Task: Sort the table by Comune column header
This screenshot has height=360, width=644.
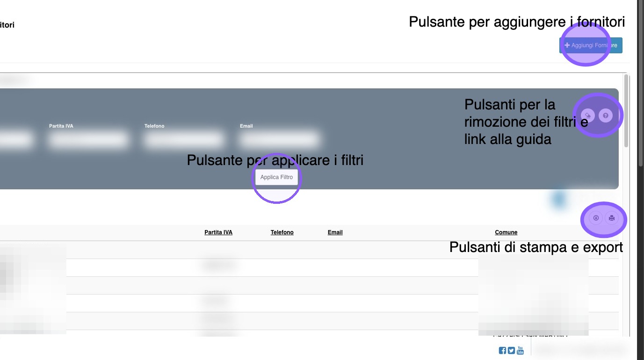Action: point(506,232)
